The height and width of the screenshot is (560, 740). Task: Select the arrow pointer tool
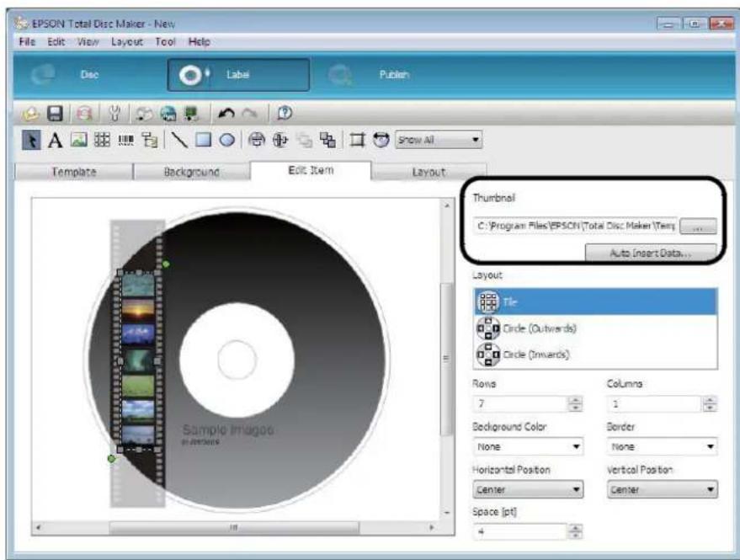[x=31, y=141]
